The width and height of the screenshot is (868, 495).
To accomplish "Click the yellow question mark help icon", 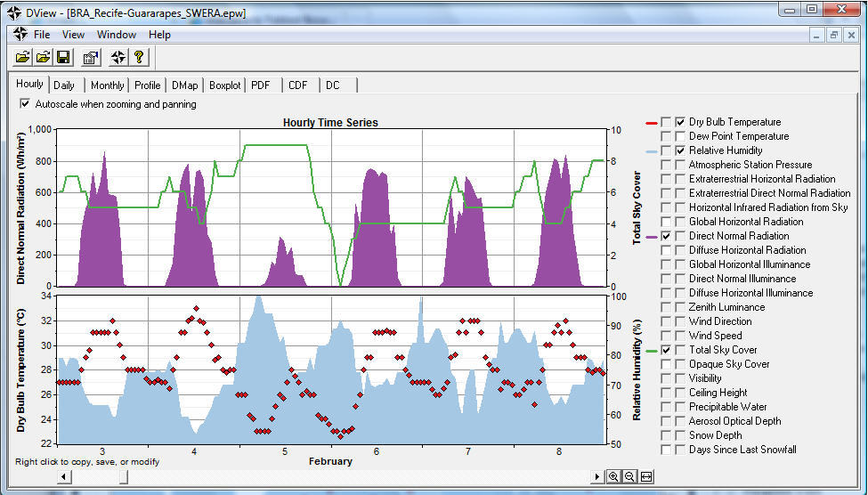I will (x=138, y=57).
